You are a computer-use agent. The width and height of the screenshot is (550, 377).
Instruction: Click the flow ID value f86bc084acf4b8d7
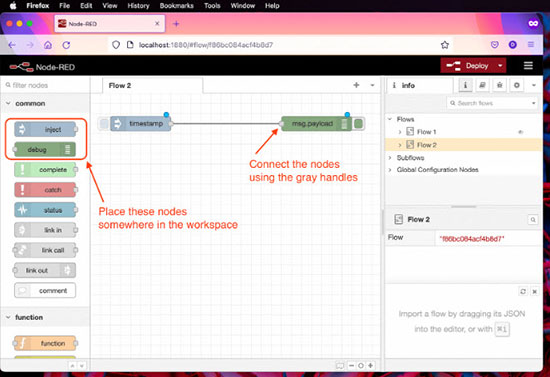tap(472, 239)
